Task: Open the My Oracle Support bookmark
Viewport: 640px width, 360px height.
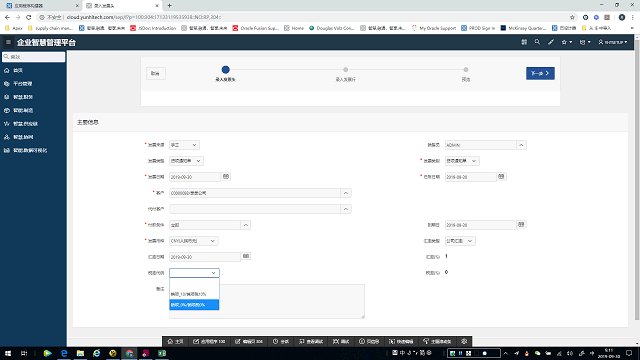Action: point(433,28)
